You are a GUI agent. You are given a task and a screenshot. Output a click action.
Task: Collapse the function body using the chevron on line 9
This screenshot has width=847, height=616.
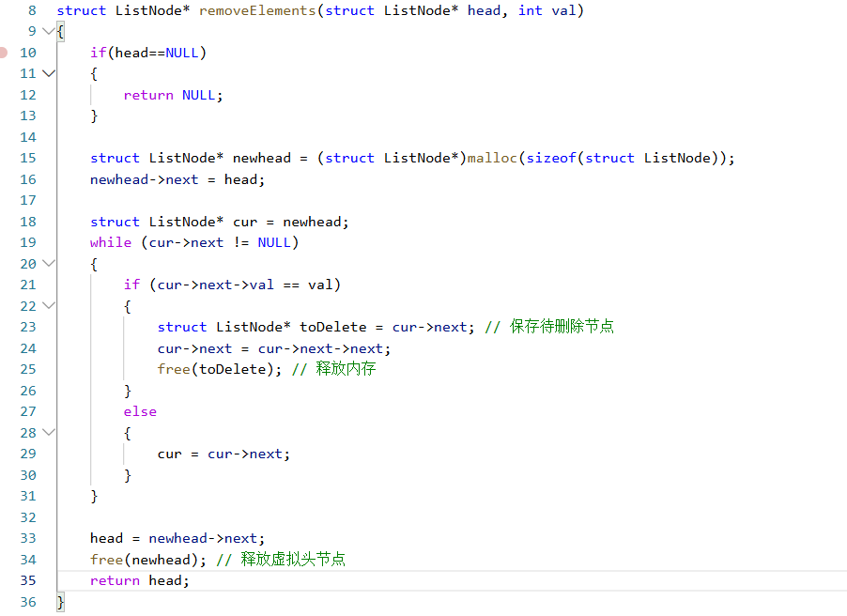[x=47, y=31]
